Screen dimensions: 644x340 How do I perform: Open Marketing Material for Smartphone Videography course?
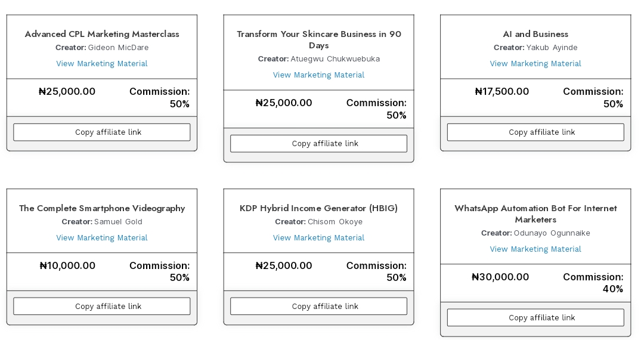[x=102, y=238]
